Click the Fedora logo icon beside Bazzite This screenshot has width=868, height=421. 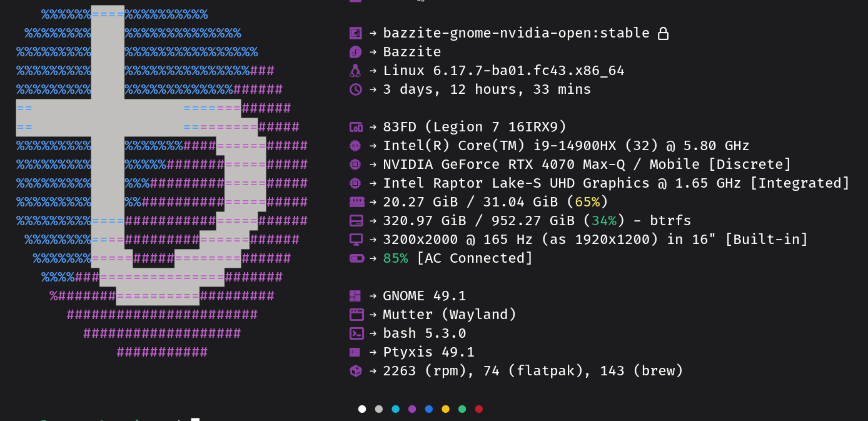pos(355,52)
